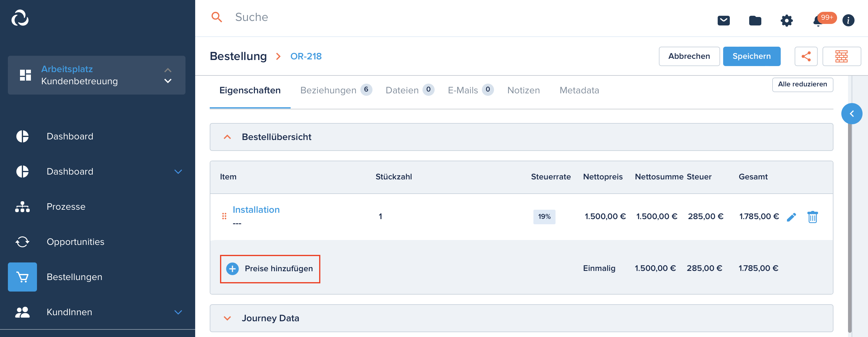Open the folder icon in top bar
This screenshot has height=337, width=868.
[755, 21]
